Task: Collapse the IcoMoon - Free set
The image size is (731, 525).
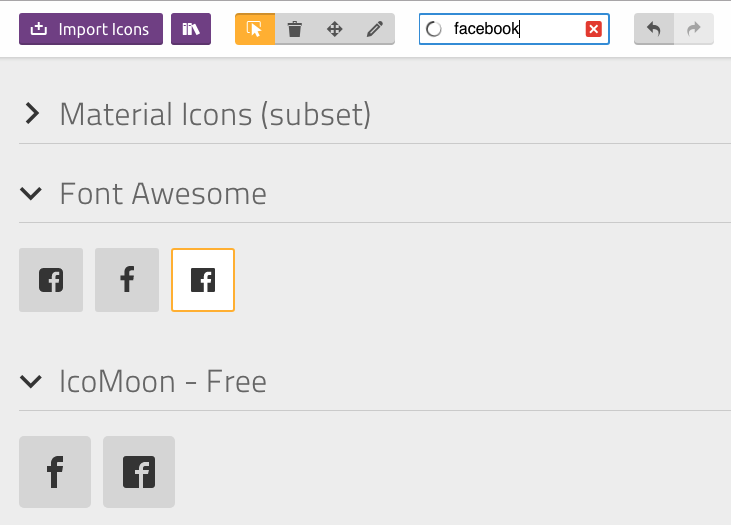Action: [31, 381]
